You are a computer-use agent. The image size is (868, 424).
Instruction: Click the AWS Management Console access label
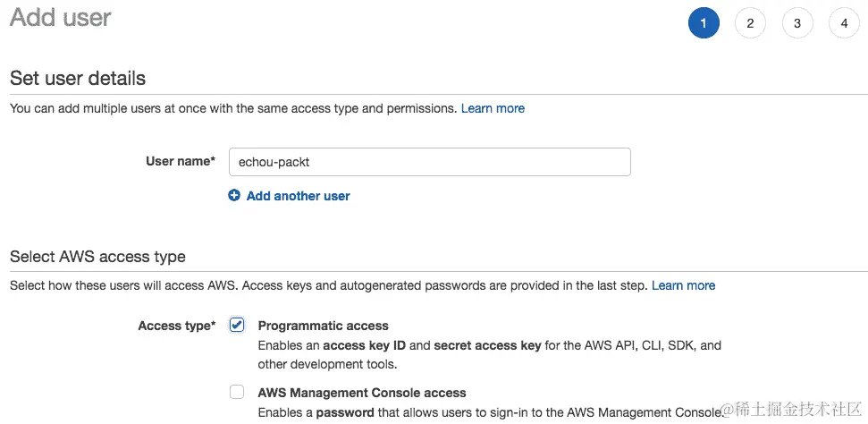(x=361, y=393)
